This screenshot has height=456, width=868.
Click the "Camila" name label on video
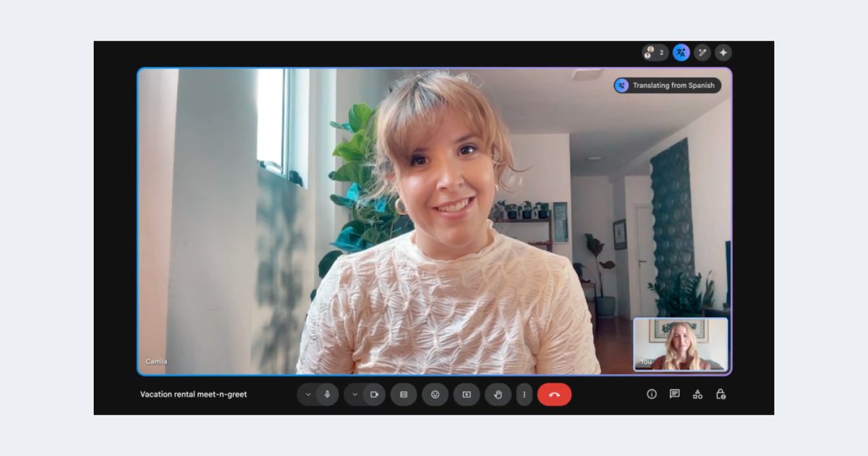coord(157,361)
